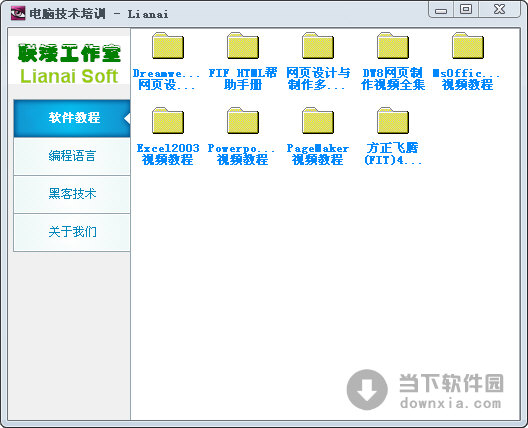
Task: Open the FIF HTML帮助手册 folder icon
Action: [243, 46]
